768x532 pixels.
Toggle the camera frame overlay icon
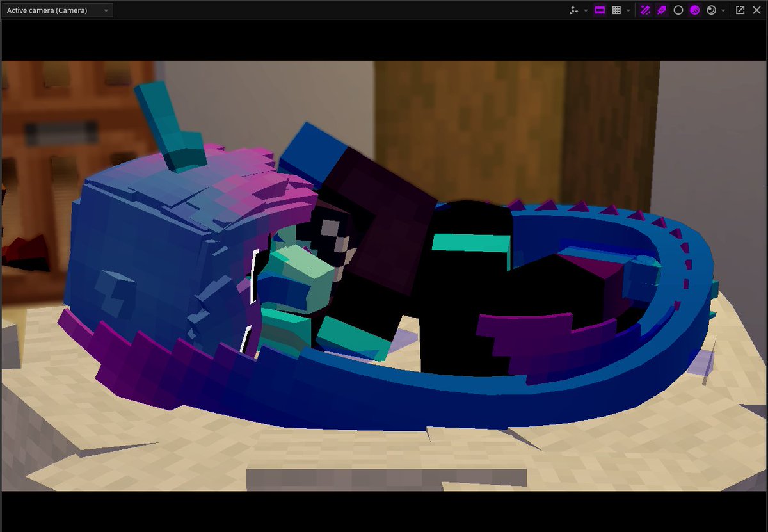(600, 10)
